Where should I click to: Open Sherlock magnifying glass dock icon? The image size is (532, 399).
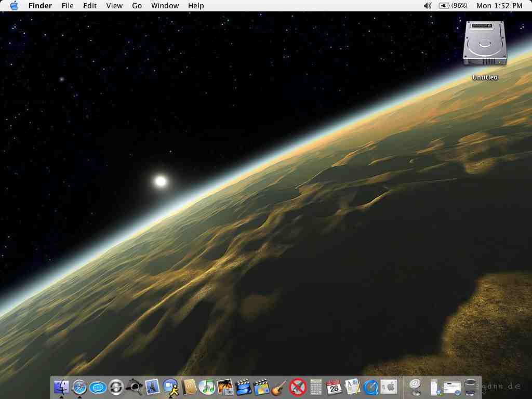pyautogui.click(x=135, y=387)
